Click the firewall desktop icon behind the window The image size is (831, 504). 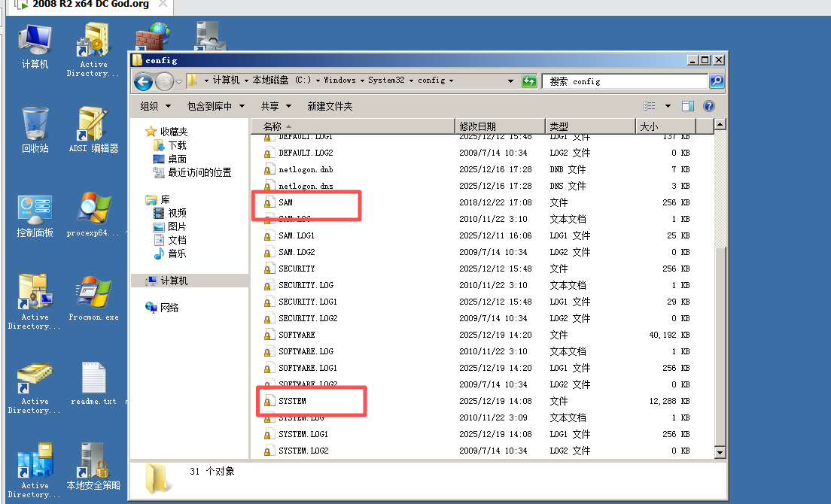[x=151, y=37]
